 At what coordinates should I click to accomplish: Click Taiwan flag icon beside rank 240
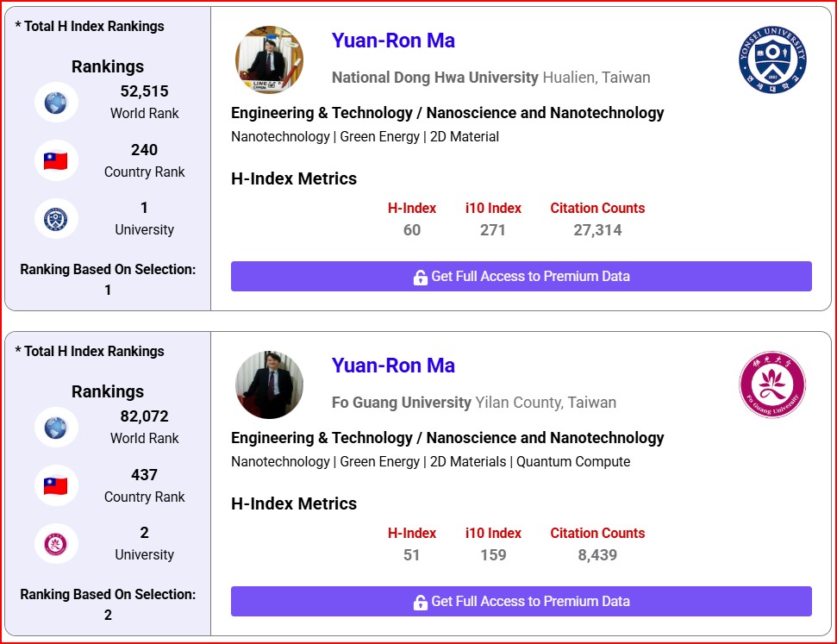coord(55,160)
